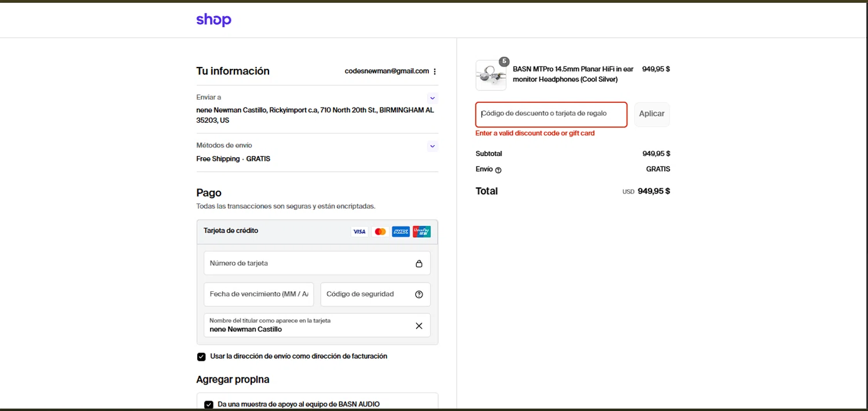Click the codesnewman@gmail.com email text

point(387,71)
